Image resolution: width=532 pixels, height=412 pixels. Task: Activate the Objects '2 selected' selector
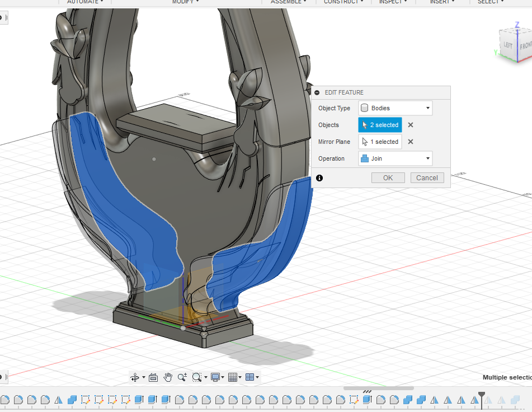(x=380, y=125)
